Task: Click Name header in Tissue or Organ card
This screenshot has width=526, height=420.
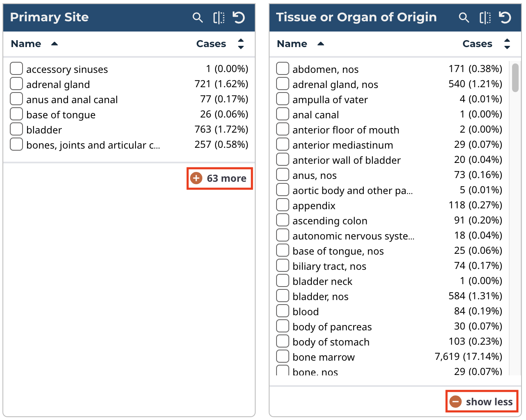Action: pos(292,44)
